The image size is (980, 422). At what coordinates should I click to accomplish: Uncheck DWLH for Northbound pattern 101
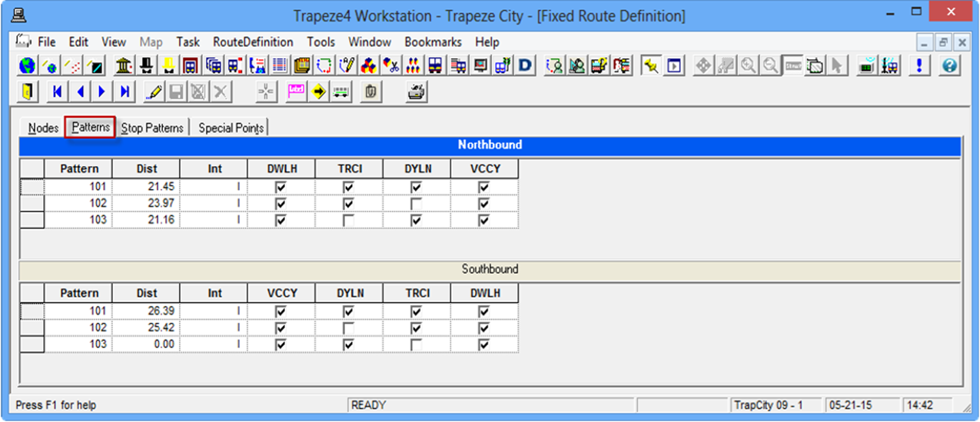click(x=281, y=187)
